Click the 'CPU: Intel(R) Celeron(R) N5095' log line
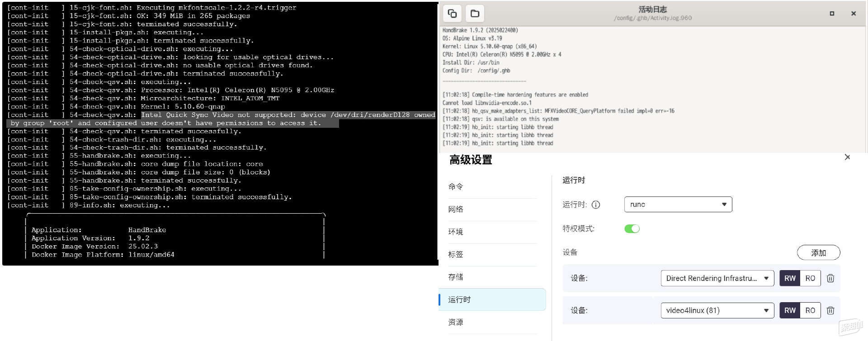Screen dimensions: 868x341 [x=502, y=54]
